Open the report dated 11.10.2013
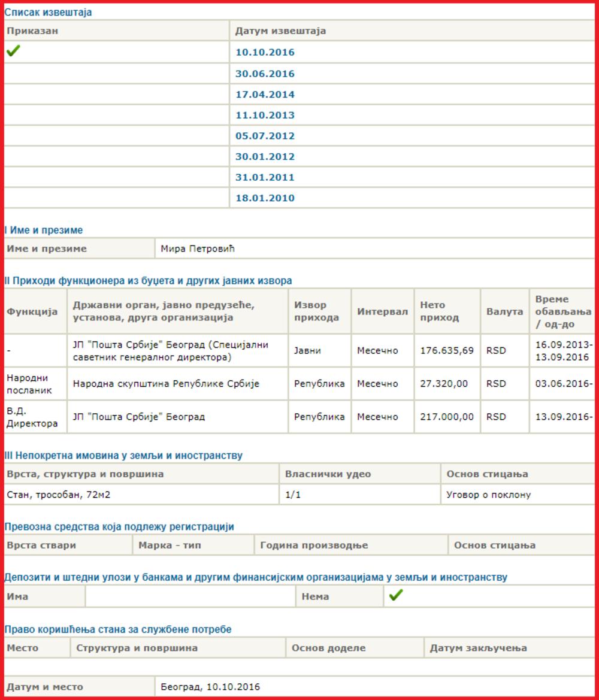 265,116
